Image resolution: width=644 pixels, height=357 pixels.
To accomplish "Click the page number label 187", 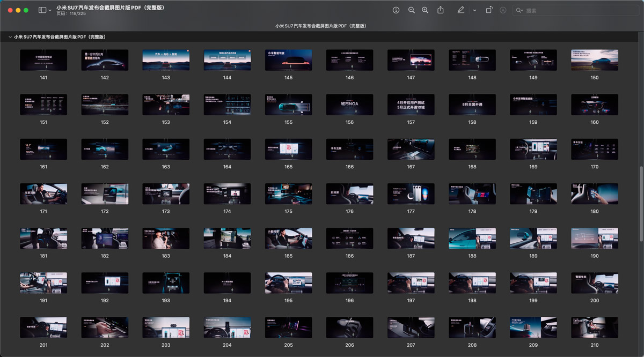I will pyautogui.click(x=411, y=256).
